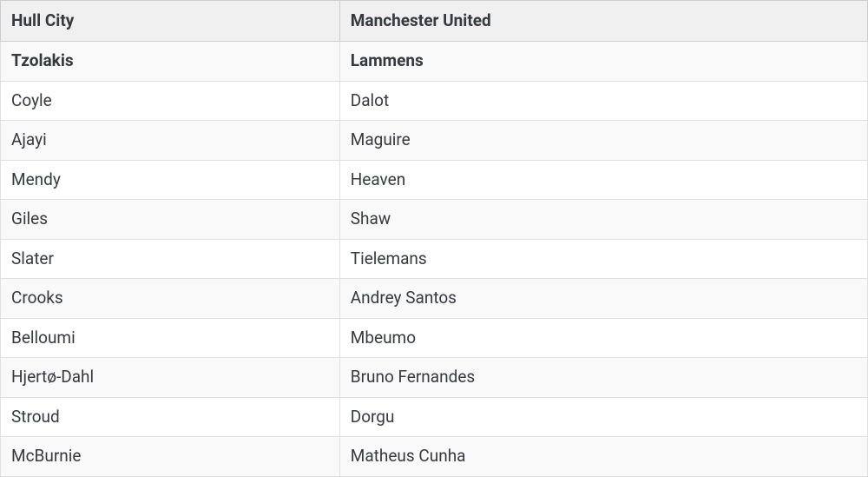Select the Tzolakis cell
This screenshot has height=477, width=868.
[170, 61]
